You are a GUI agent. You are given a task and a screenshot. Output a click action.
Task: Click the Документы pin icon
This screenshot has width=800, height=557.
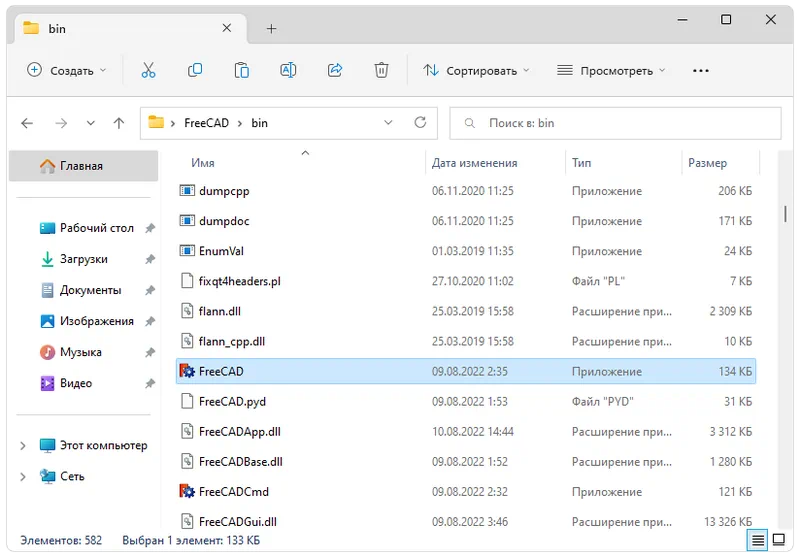pyautogui.click(x=150, y=290)
